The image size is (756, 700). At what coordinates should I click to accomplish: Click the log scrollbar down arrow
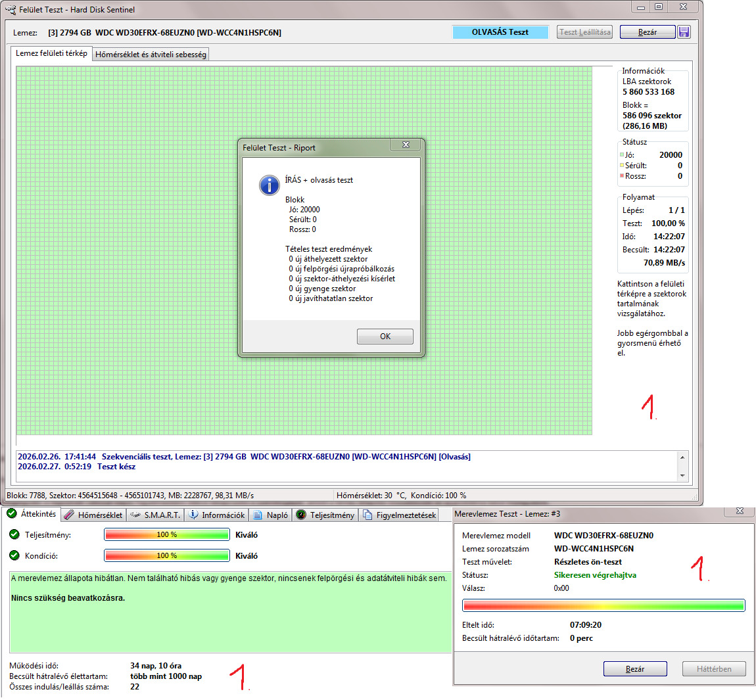[682, 475]
